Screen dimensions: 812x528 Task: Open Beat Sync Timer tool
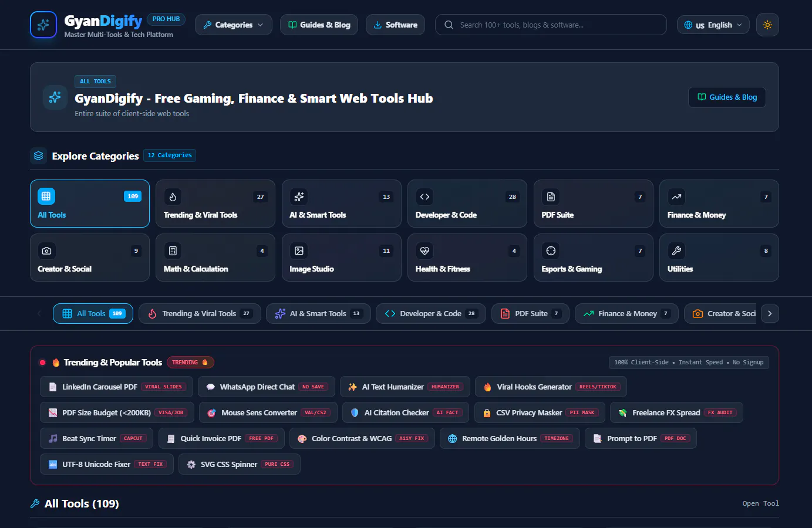[x=97, y=439]
